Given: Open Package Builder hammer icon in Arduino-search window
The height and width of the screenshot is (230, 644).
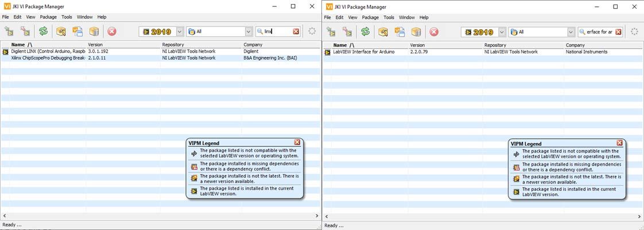Looking at the screenshot, I should click(x=383, y=32).
